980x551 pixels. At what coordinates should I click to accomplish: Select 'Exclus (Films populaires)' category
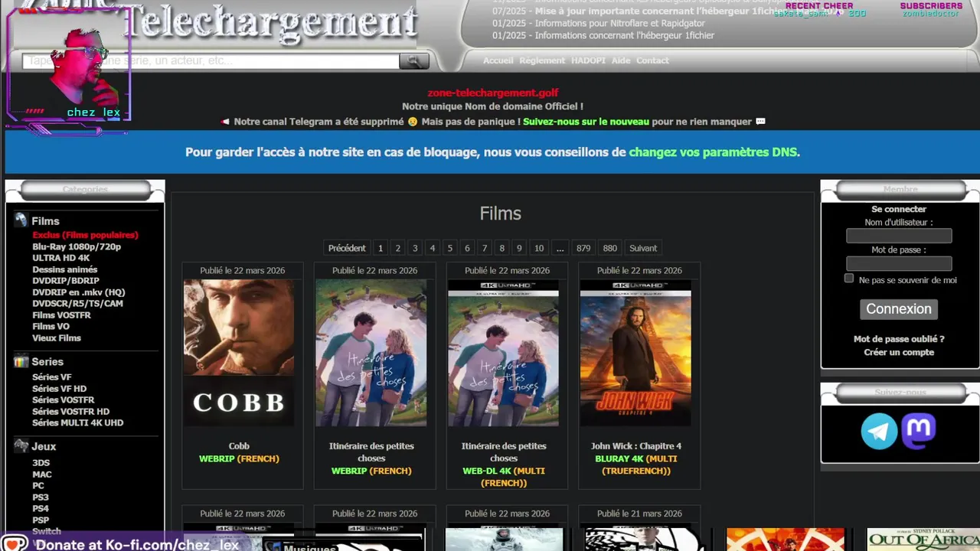click(85, 235)
